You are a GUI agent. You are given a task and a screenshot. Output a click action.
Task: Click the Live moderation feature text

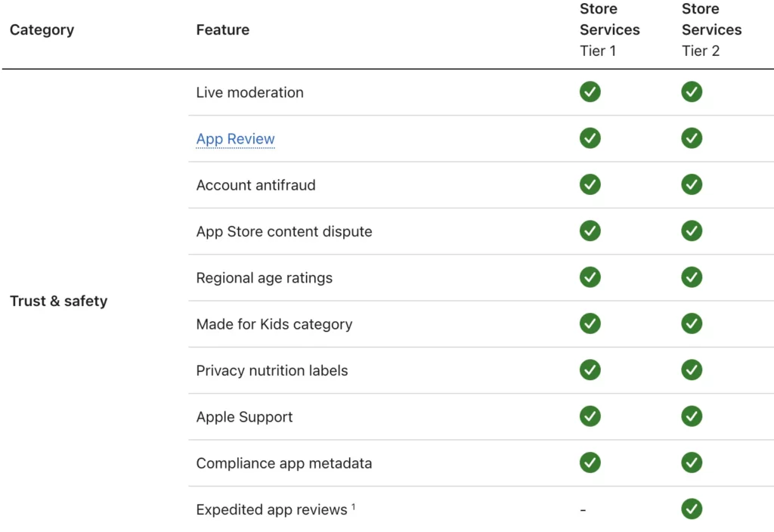pyautogui.click(x=249, y=93)
